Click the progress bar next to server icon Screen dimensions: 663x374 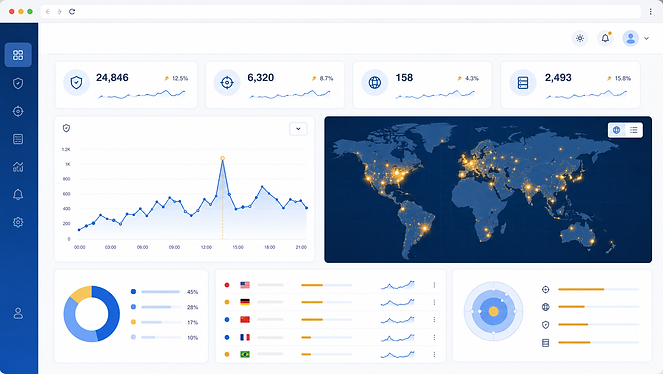598,342
